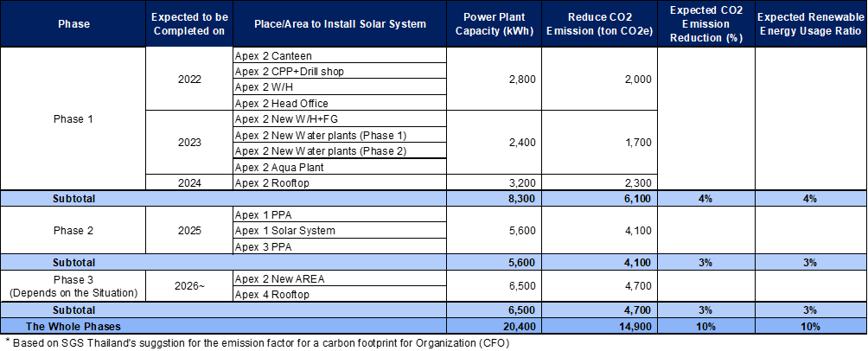This screenshot has width=868, height=351.
Task: Select 'Apex 1 Solar System' row
Action: 340,230
